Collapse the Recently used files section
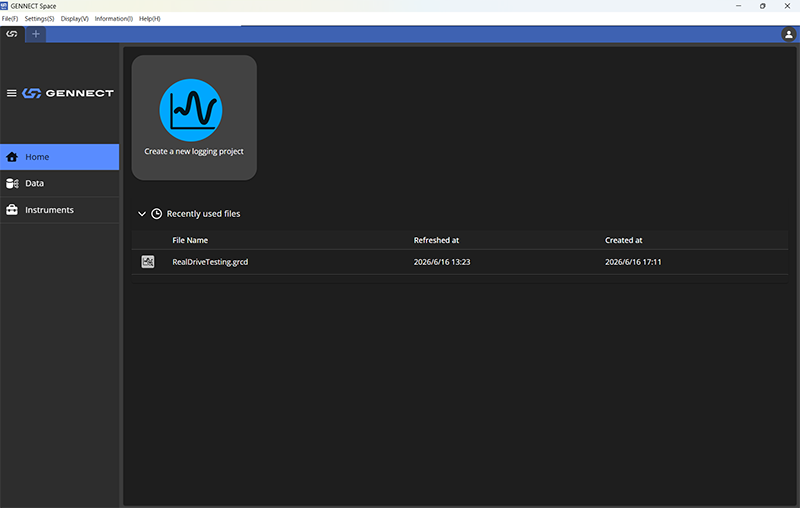The width and height of the screenshot is (800, 508). tap(142, 214)
